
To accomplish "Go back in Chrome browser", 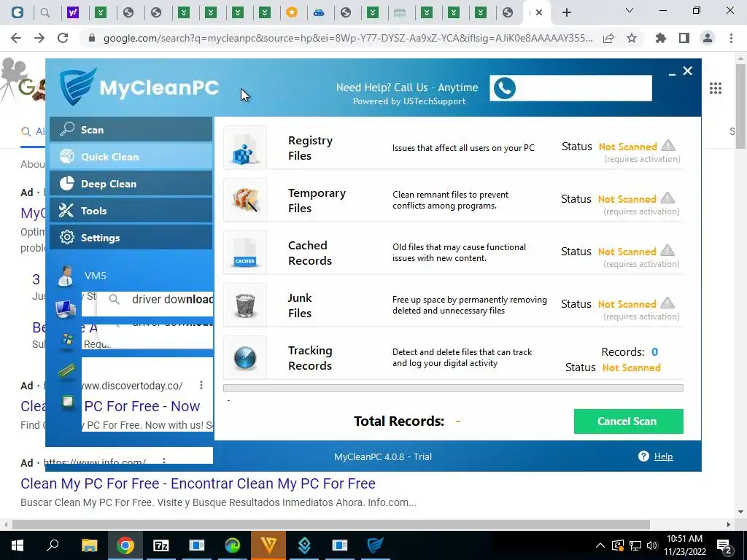I will tap(16, 38).
